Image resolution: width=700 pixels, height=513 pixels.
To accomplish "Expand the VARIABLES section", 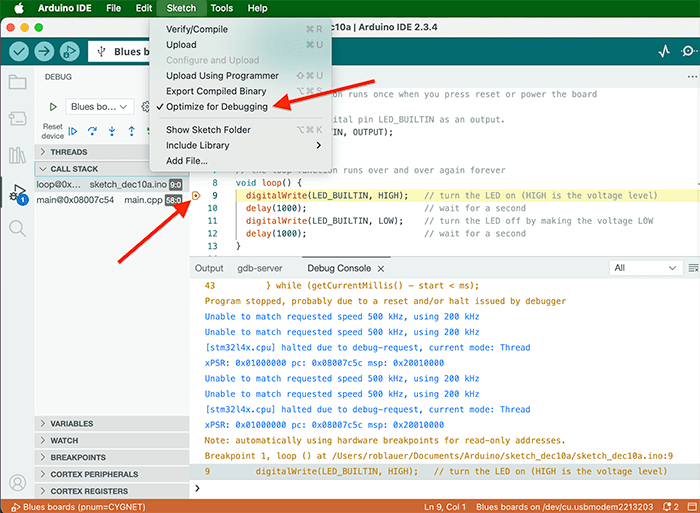I will pos(112,424).
